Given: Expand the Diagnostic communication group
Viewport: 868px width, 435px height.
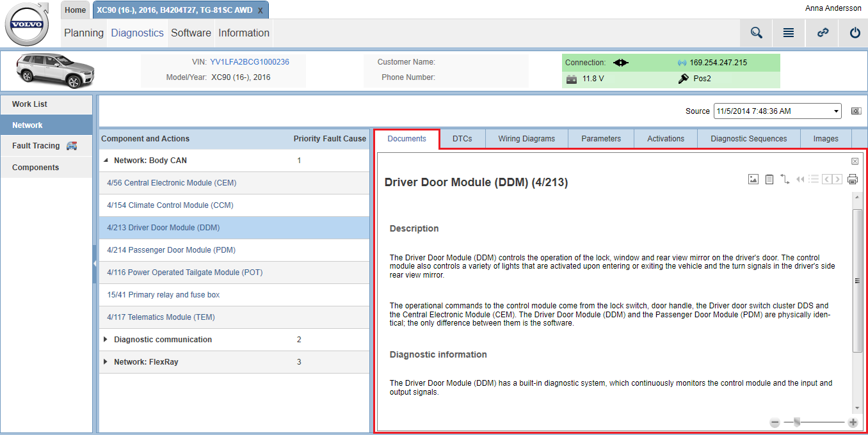Looking at the screenshot, I should point(106,340).
